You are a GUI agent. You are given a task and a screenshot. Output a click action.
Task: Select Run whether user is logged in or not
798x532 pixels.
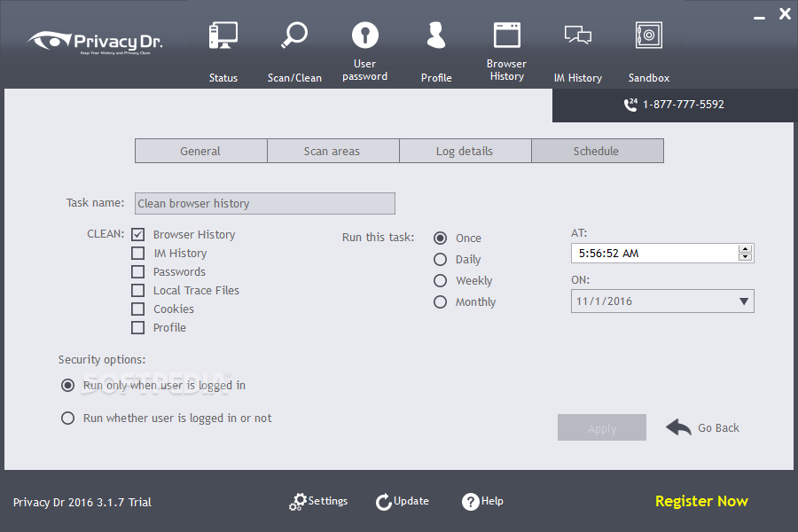[67, 418]
